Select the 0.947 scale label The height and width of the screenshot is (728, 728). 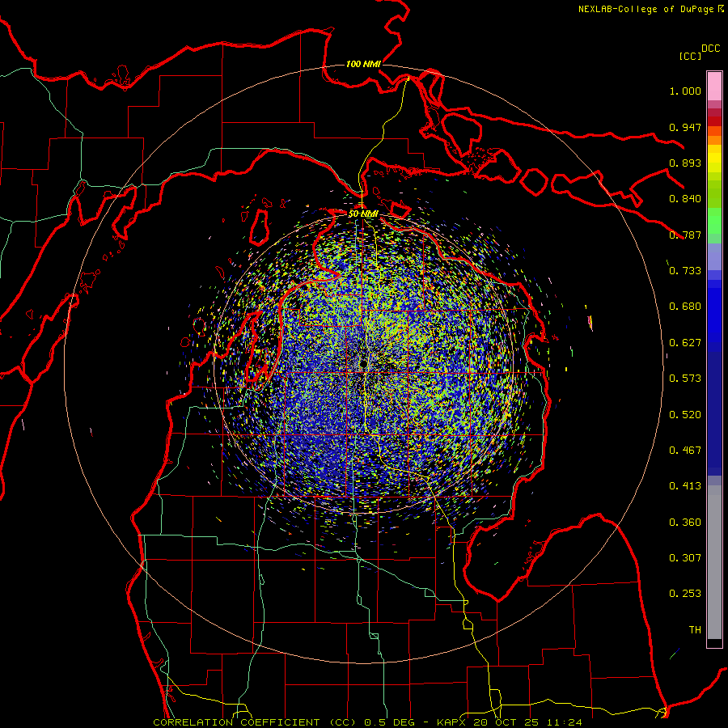(x=685, y=127)
